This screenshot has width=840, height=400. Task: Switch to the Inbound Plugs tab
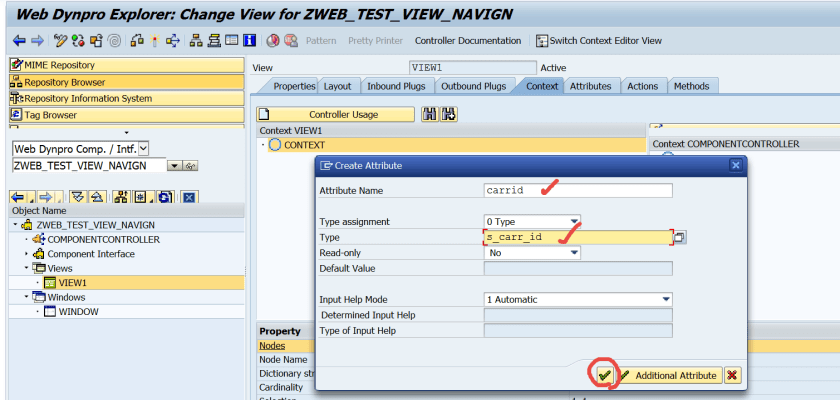click(x=396, y=86)
